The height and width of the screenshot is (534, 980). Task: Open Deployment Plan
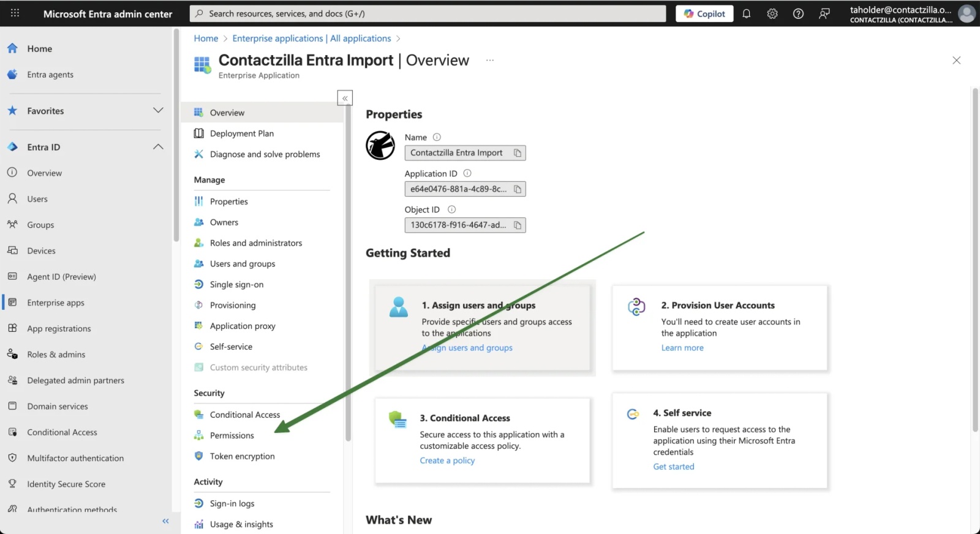point(242,133)
